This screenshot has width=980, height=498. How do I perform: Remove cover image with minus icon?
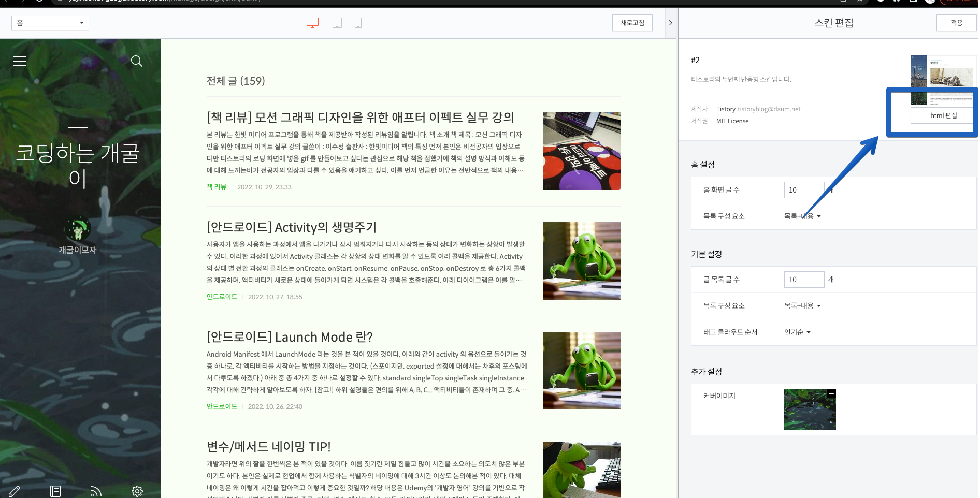point(831,393)
